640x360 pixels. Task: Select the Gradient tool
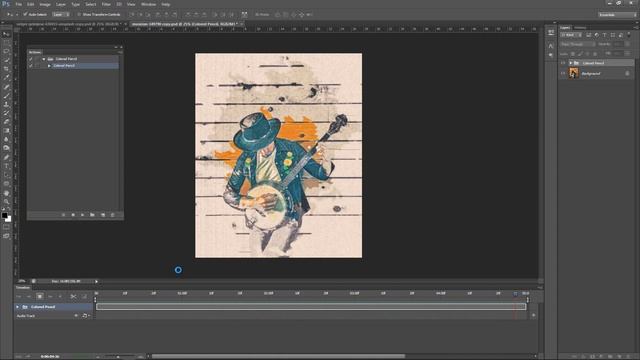pos(6,131)
